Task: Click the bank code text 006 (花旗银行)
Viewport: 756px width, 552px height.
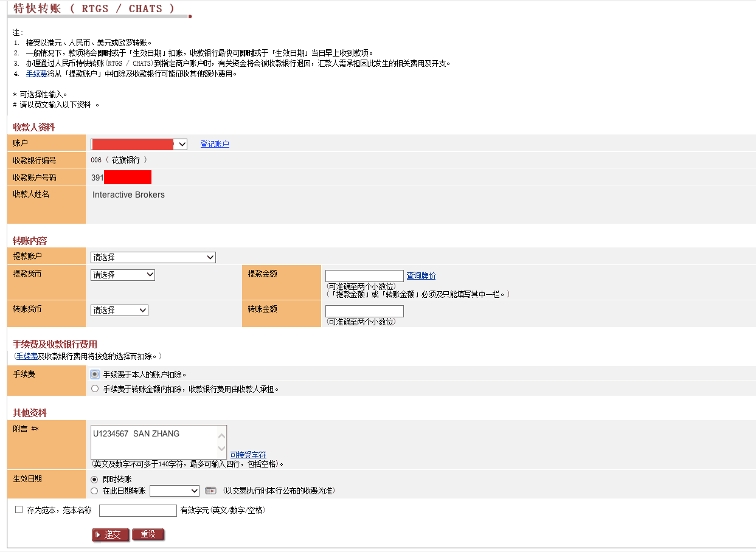Action: [119, 160]
